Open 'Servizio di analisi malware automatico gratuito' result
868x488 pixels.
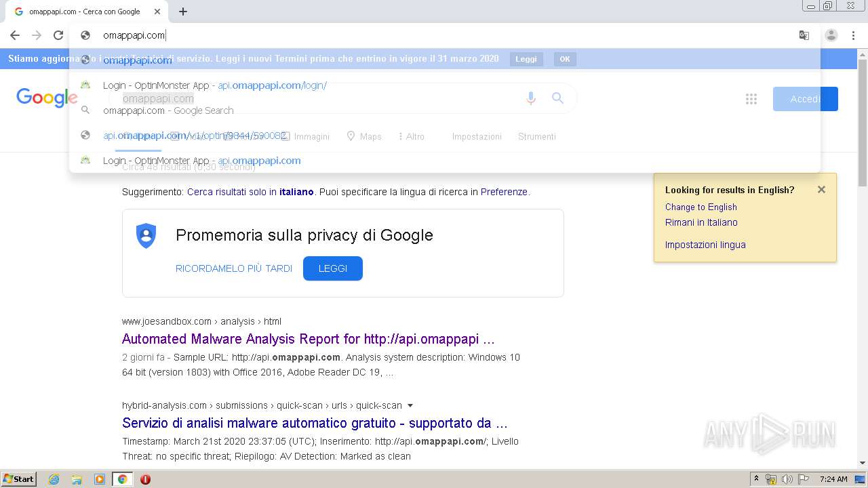[x=315, y=423]
